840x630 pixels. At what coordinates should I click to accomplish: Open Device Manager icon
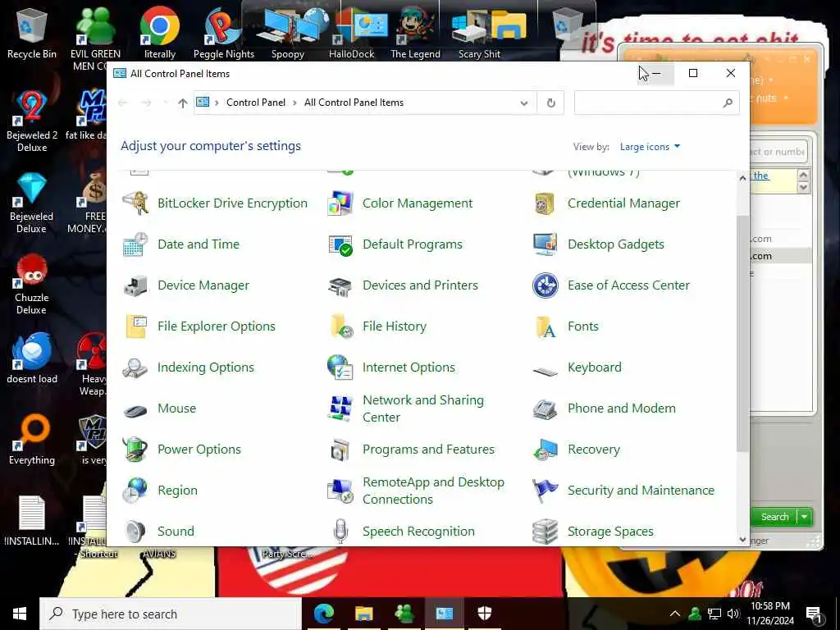pyautogui.click(x=135, y=285)
